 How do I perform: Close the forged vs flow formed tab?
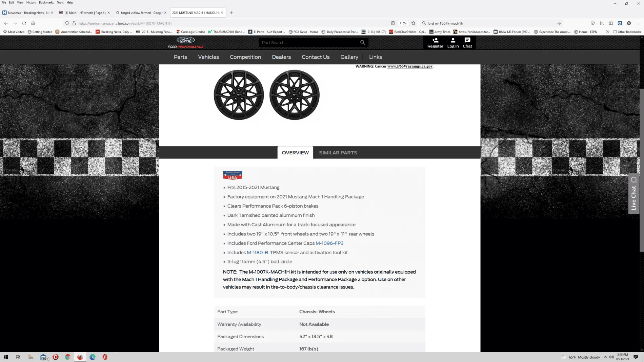point(165,13)
